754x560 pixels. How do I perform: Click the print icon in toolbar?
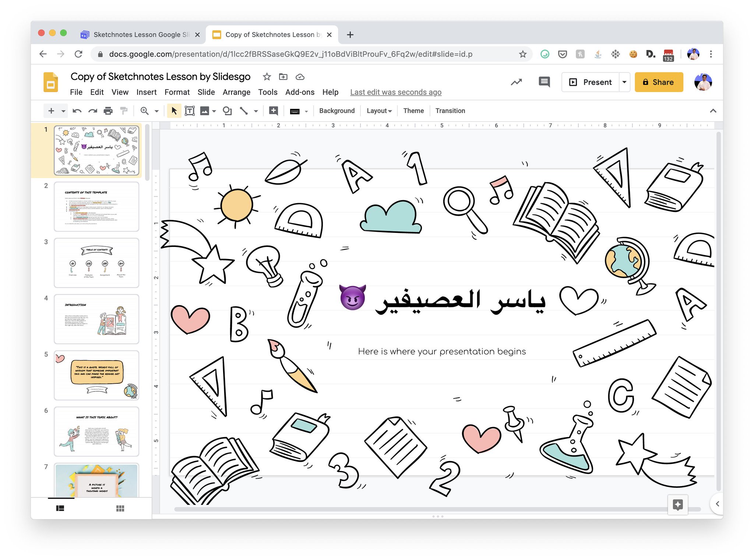108,111
